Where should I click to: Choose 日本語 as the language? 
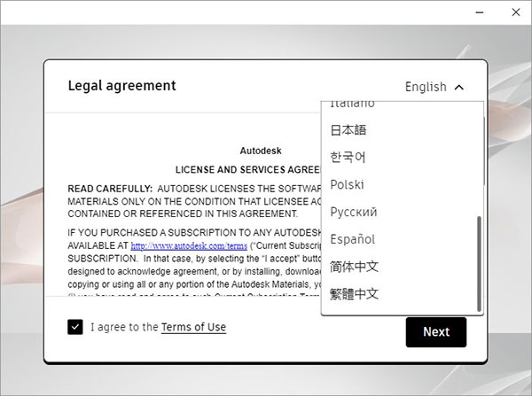pos(348,130)
